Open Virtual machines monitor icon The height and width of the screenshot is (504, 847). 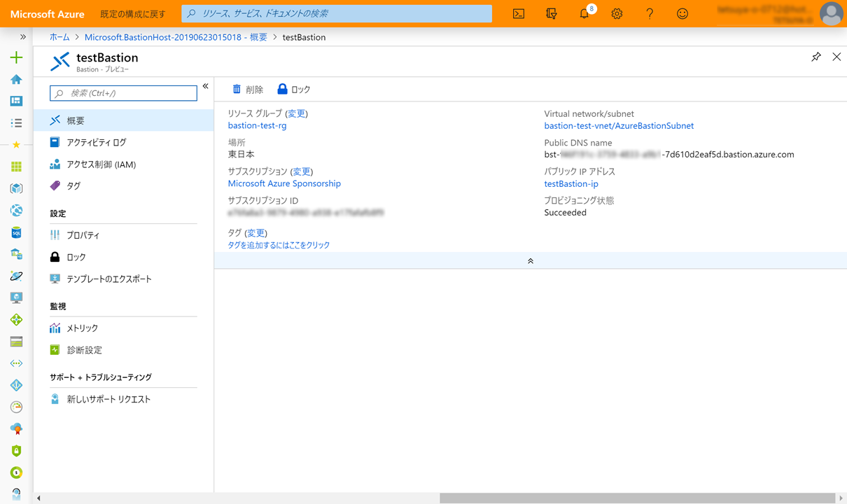[x=16, y=297]
